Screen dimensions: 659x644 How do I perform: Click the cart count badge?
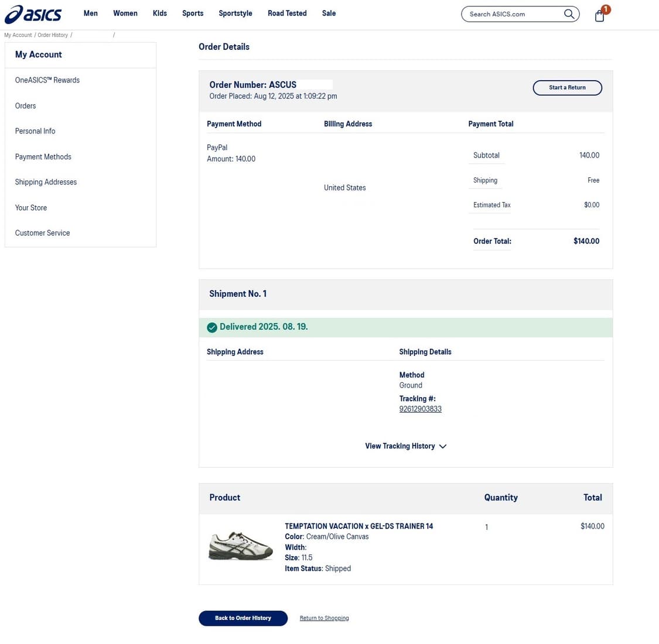tap(606, 9)
